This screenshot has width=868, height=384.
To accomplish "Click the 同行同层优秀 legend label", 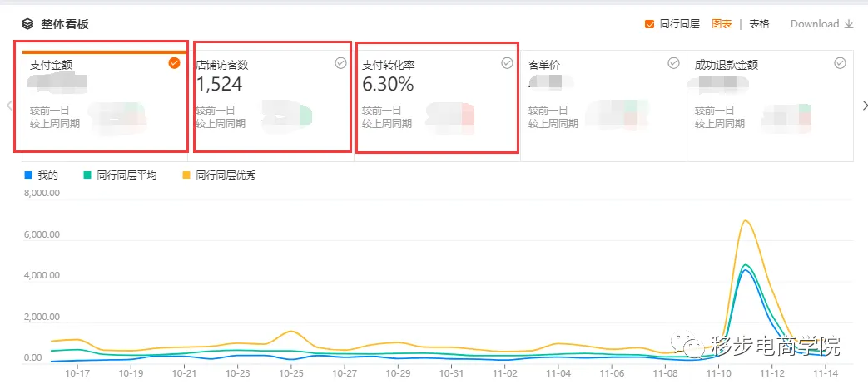I will point(226,175).
